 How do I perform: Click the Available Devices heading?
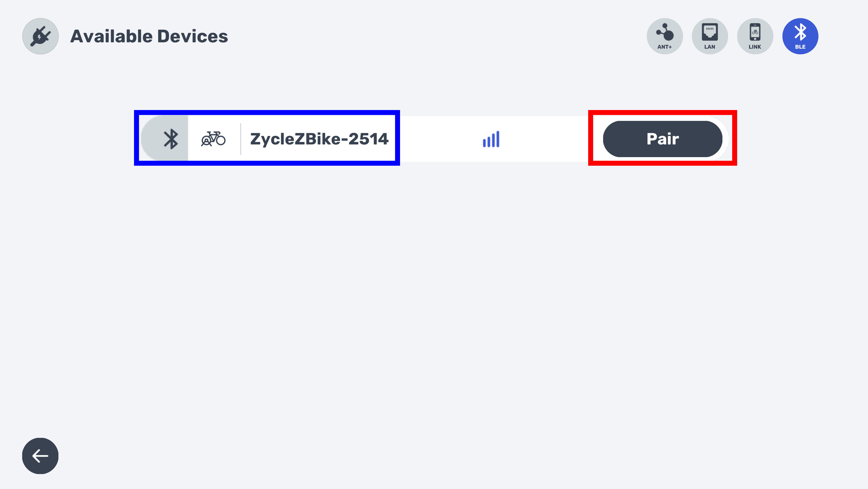[149, 36]
